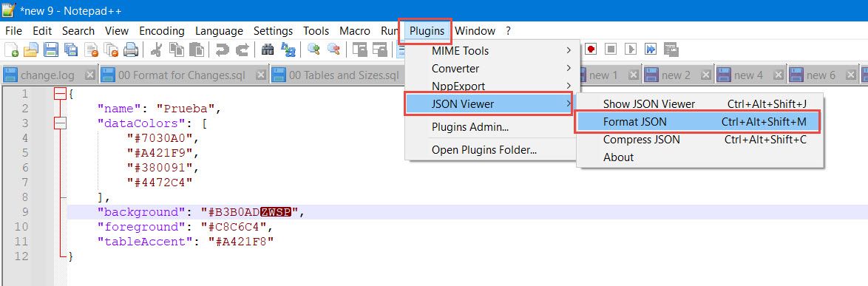Save the current file using the floppy icon
The image size is (868, 286).
click(51, 50)
